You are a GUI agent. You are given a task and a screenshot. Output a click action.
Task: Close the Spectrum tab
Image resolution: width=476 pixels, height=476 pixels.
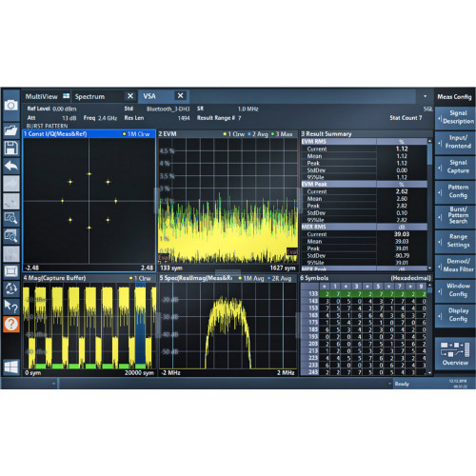click(130, 96)
